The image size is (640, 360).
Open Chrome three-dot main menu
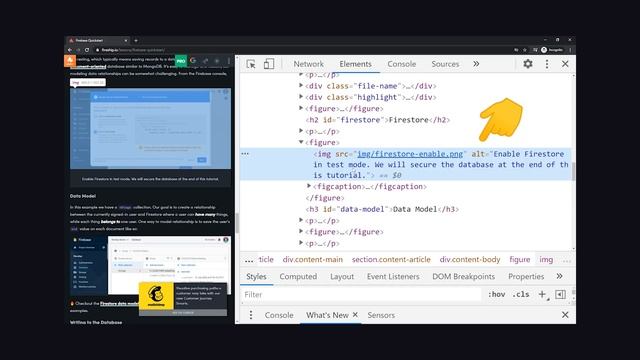pyautogui.click(x=570, y=50)
